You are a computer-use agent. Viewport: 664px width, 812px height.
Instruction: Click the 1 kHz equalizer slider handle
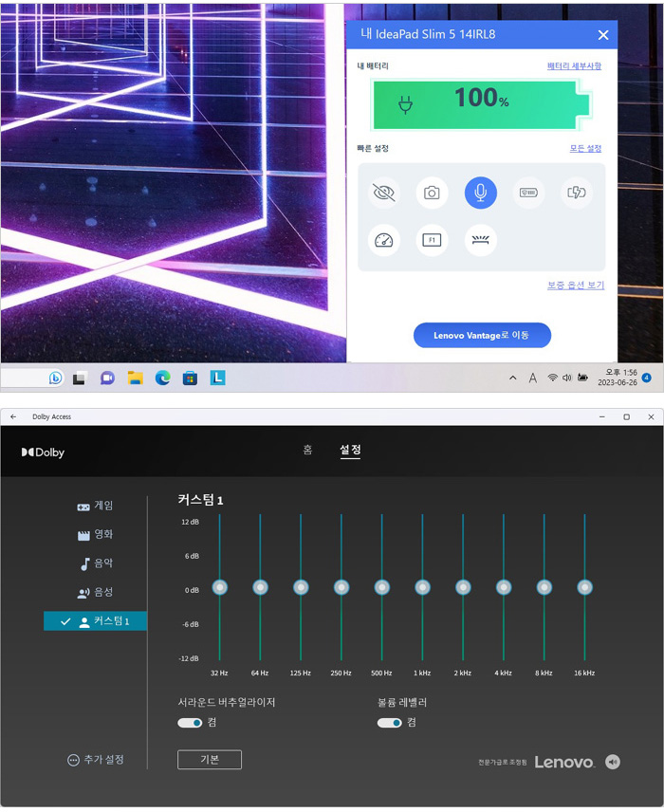click(x=423, y=587)
